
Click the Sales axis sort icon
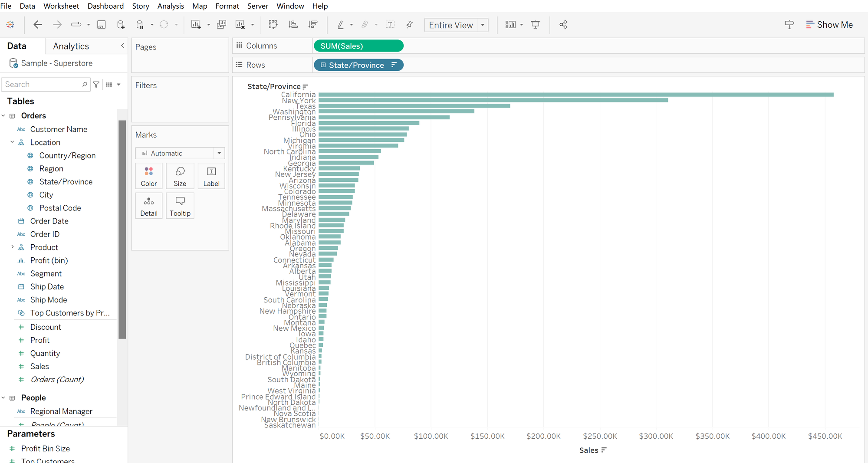[604, 450]
